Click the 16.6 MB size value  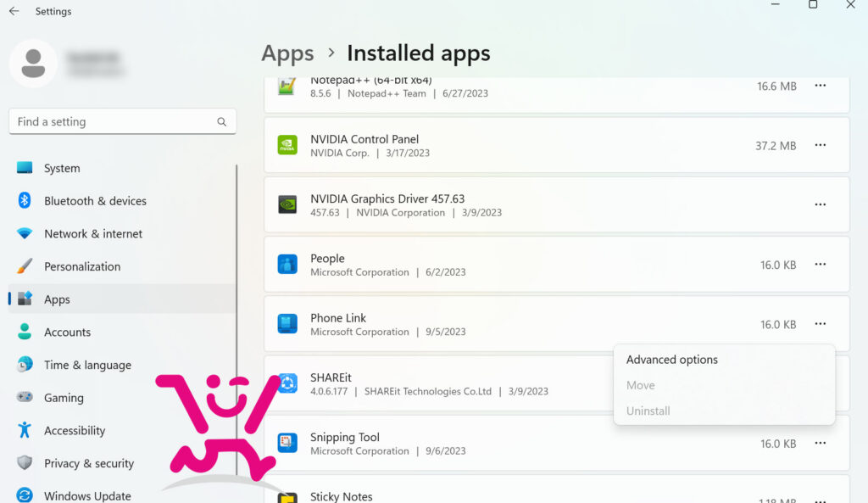(x=776, y=87)
